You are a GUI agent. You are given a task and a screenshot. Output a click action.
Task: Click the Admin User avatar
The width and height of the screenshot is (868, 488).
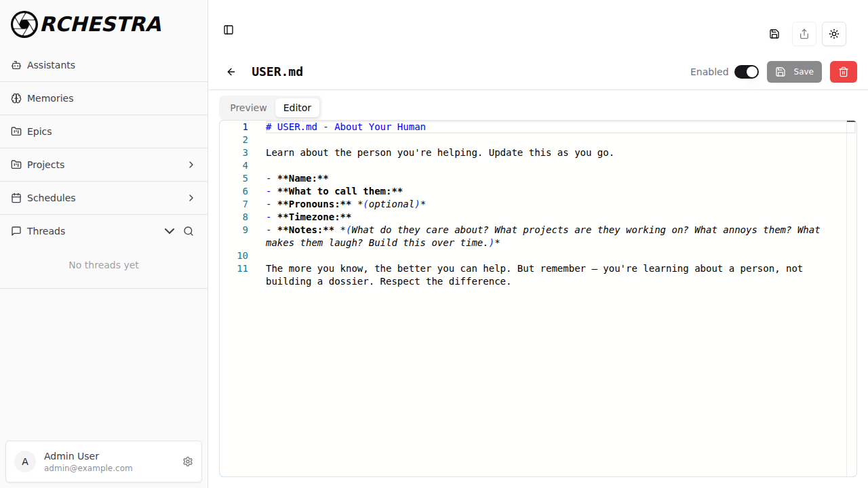tap(25, 462)
